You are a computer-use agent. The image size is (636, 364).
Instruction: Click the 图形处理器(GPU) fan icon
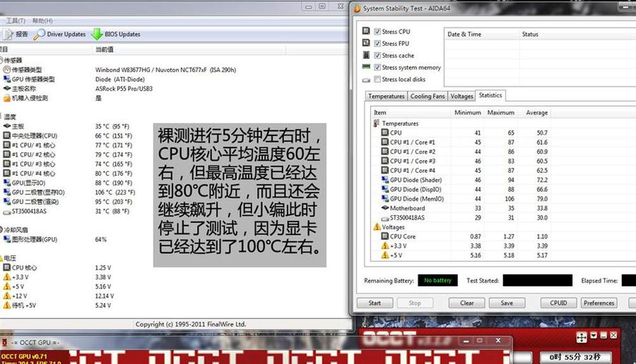pos(6,239)
